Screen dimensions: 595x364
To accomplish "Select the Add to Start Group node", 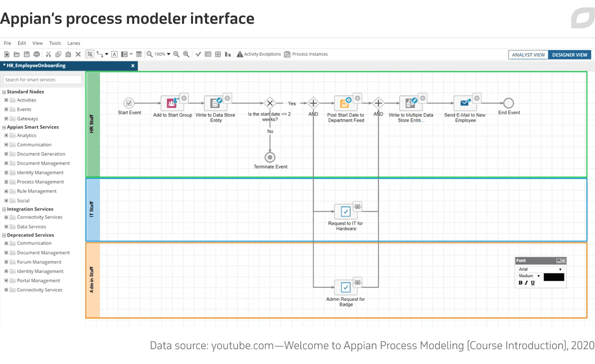I will [171, 103].
